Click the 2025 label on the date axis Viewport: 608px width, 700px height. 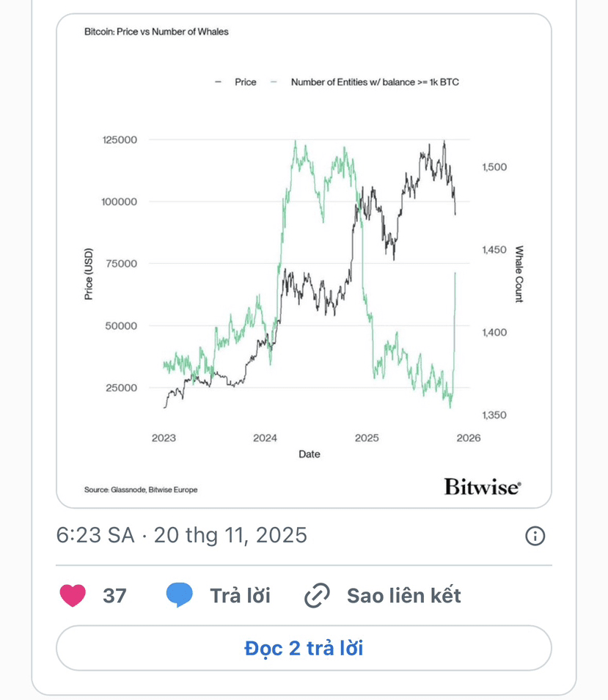367,438
